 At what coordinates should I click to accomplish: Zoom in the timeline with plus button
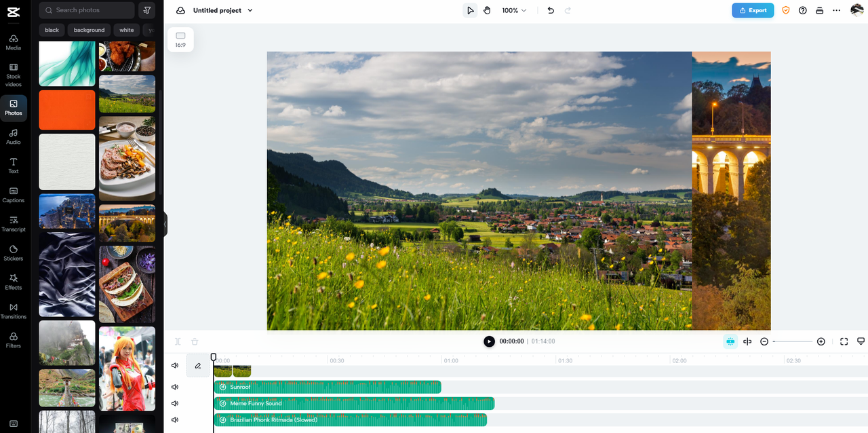pos(821,341)
